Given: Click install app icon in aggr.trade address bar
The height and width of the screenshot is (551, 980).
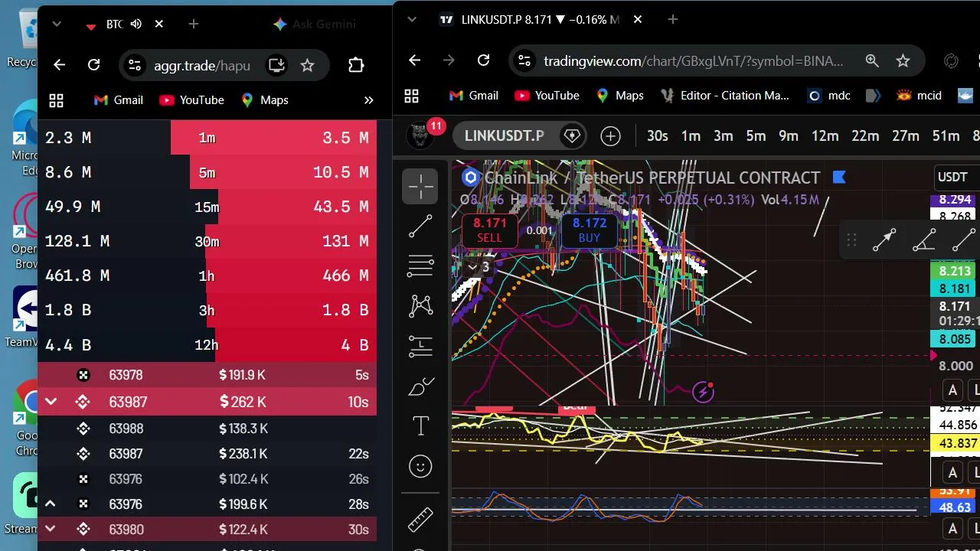Looking at the screenshot, I should 276,65.
